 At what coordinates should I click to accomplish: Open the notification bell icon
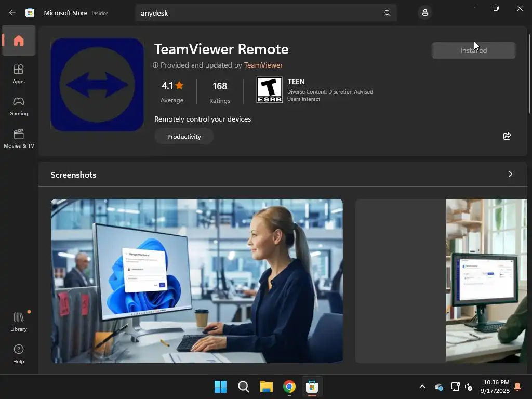point(518,387)
